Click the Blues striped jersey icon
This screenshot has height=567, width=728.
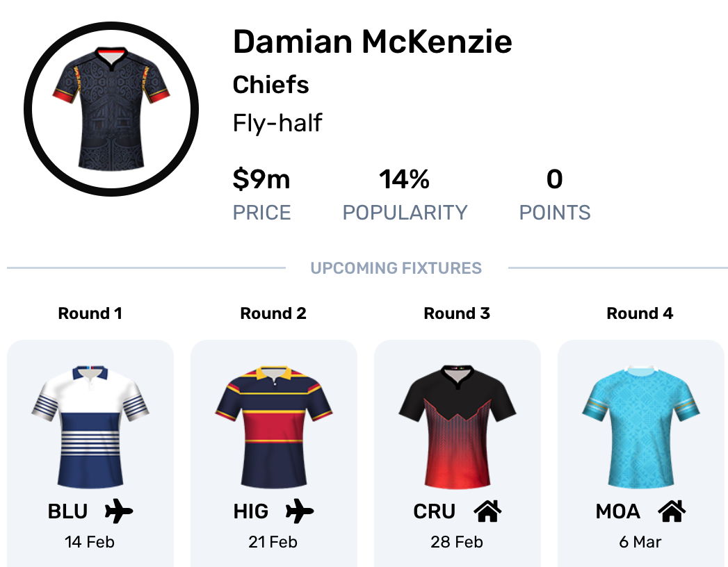coord(90,425)
